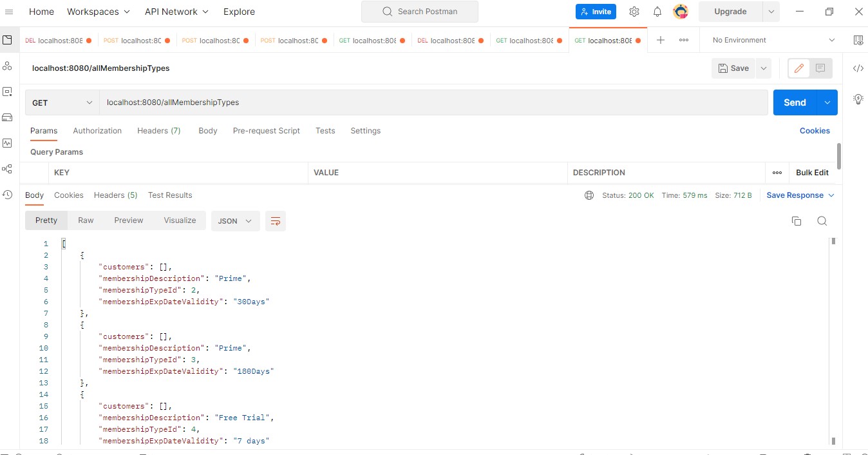The height and width of the screenshot is (455, 868).
Task: Expand the GET method dropdown
Action: (x=62, y=102)
